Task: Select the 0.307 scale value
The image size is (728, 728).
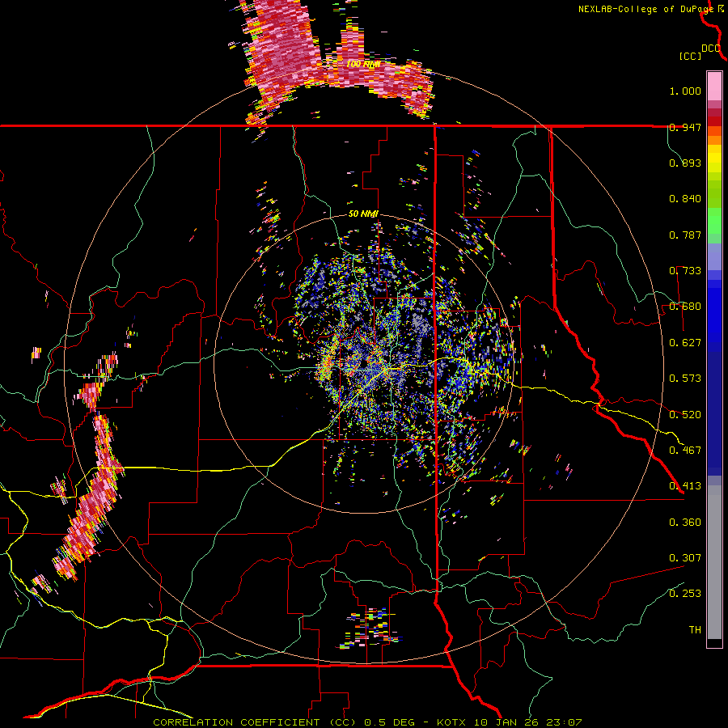Action: click(685, 558)
